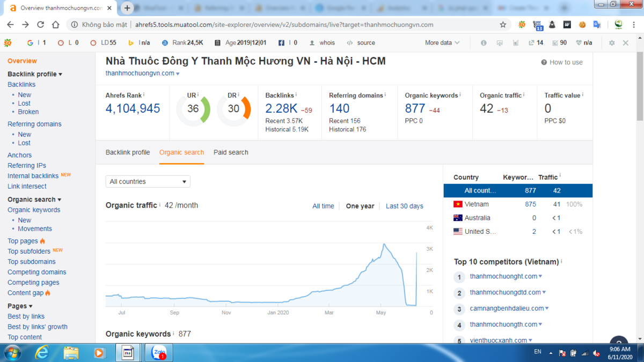This screenshot has width=644, height=362.
Task: Collapse the Organic search sidebar section
Action: click(x=34, y=200)
